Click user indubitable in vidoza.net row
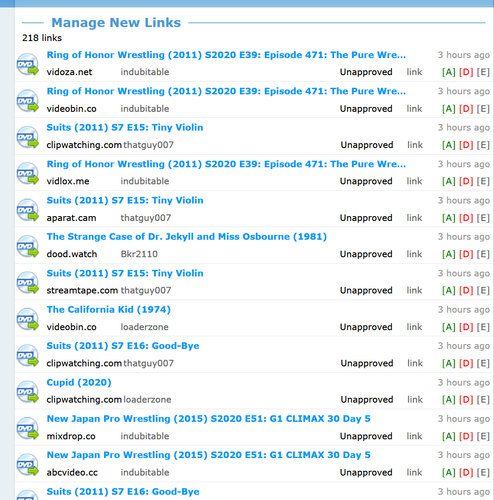 coord(145,72)
